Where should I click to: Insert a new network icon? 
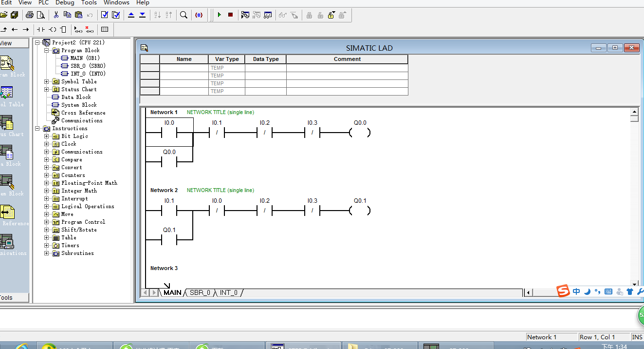[78, 29]
